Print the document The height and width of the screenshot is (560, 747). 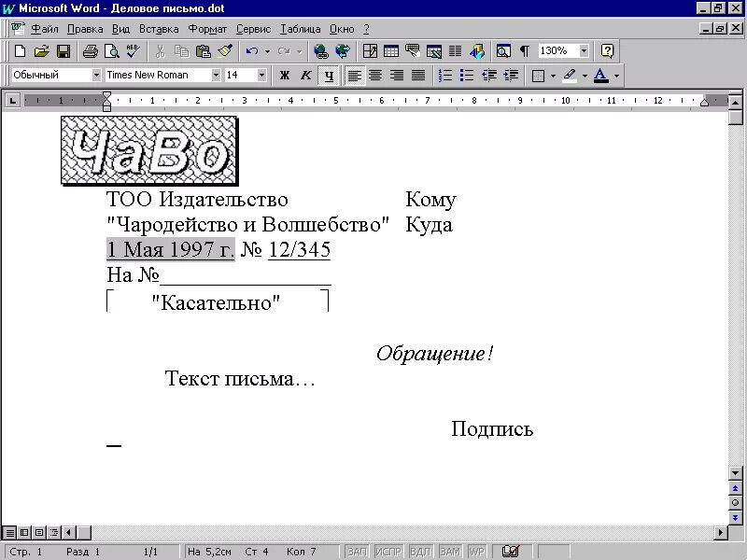point(90,51)
